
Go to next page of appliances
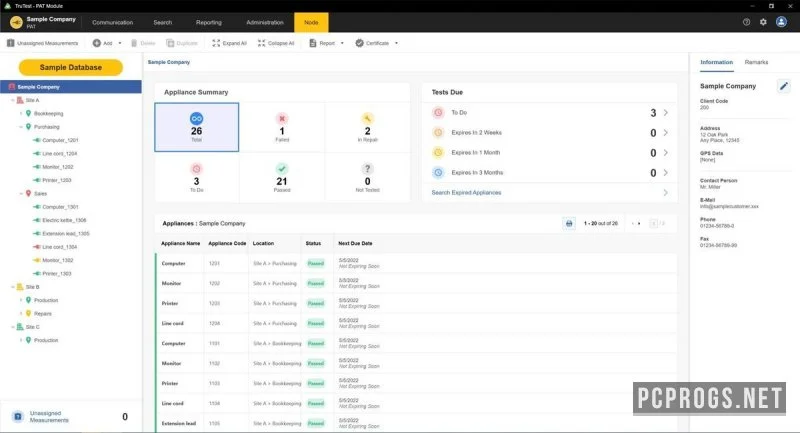tap(639, 223)
